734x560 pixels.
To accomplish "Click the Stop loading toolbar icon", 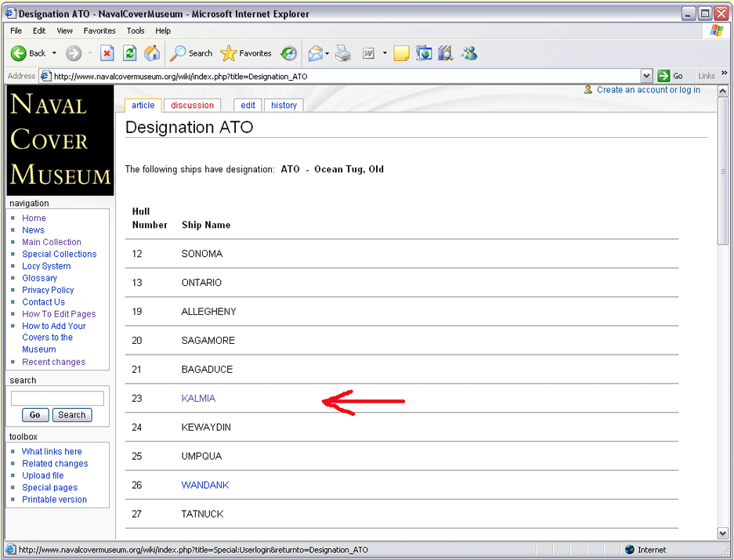I will tap(107, 53).
